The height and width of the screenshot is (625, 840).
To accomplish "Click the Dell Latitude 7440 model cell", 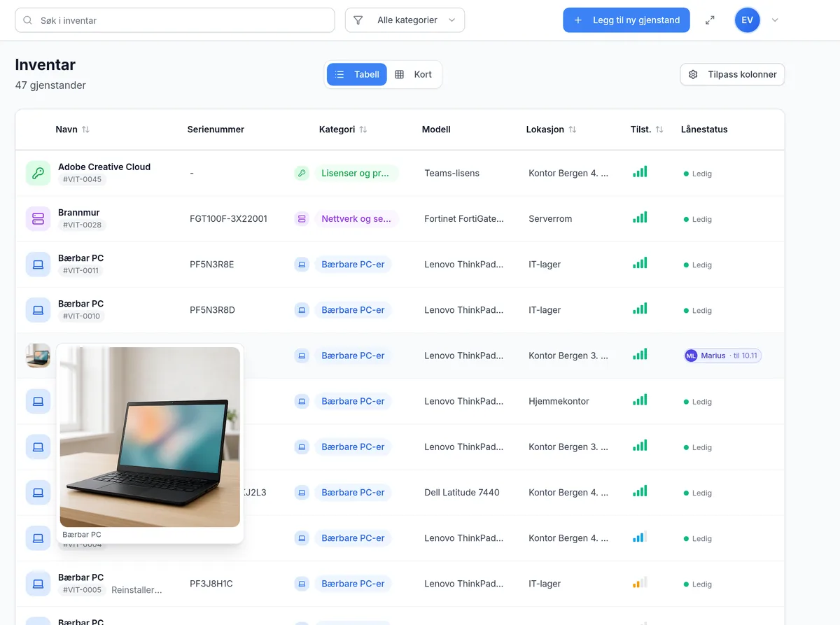I will (x=462, y=492).
